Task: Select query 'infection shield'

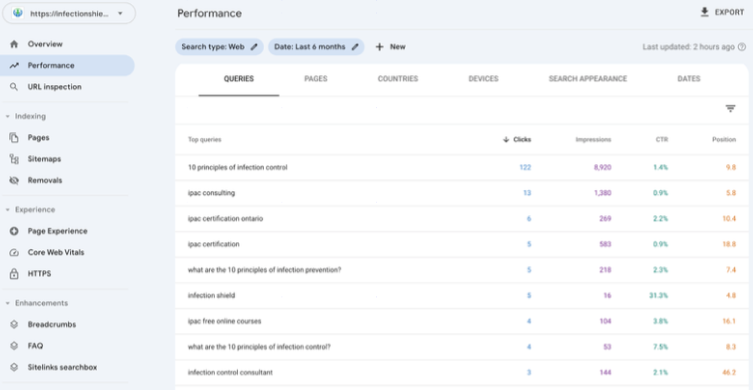Action: coord(211,296)
